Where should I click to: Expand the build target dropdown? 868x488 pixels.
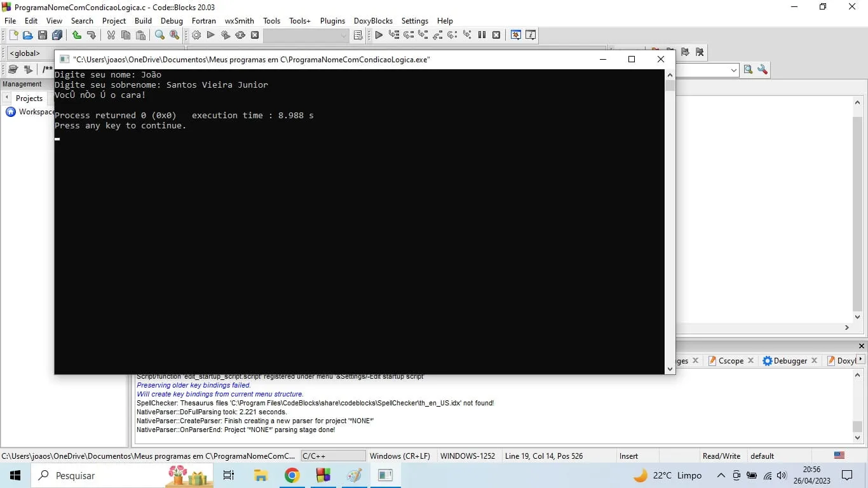(344, 36)
